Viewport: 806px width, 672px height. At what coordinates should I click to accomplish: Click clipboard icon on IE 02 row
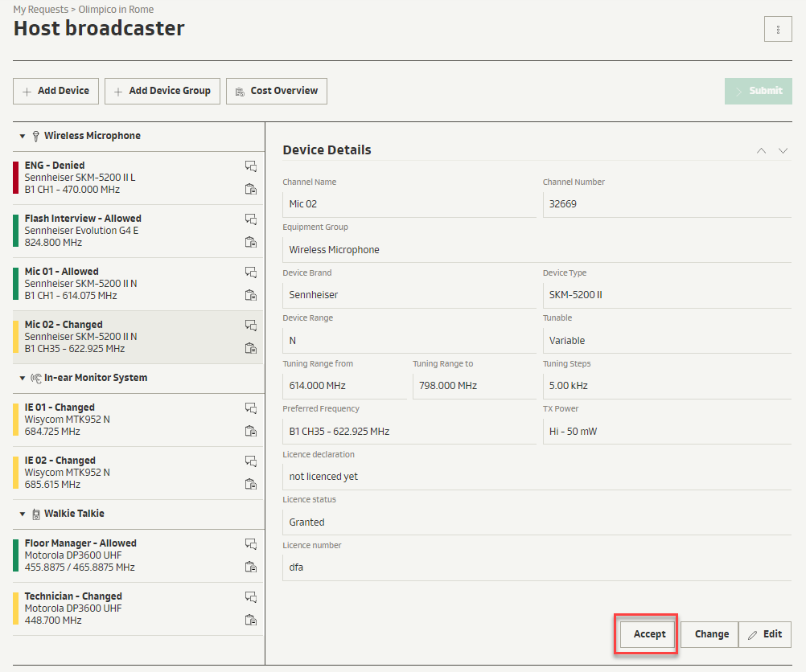251,484
